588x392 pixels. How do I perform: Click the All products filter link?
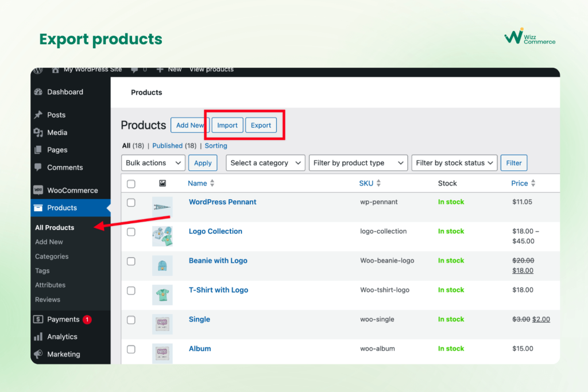pyautogui.click(x=126, y=145)
